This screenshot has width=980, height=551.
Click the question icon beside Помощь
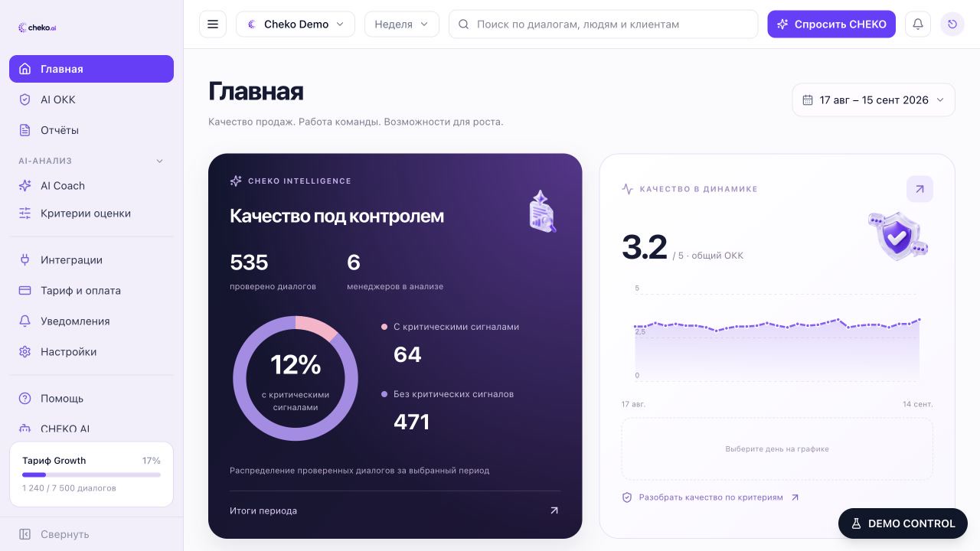24,399
